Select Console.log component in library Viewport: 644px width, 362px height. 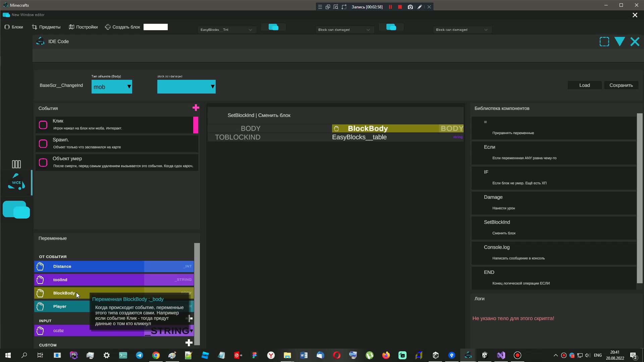(553, 253)
